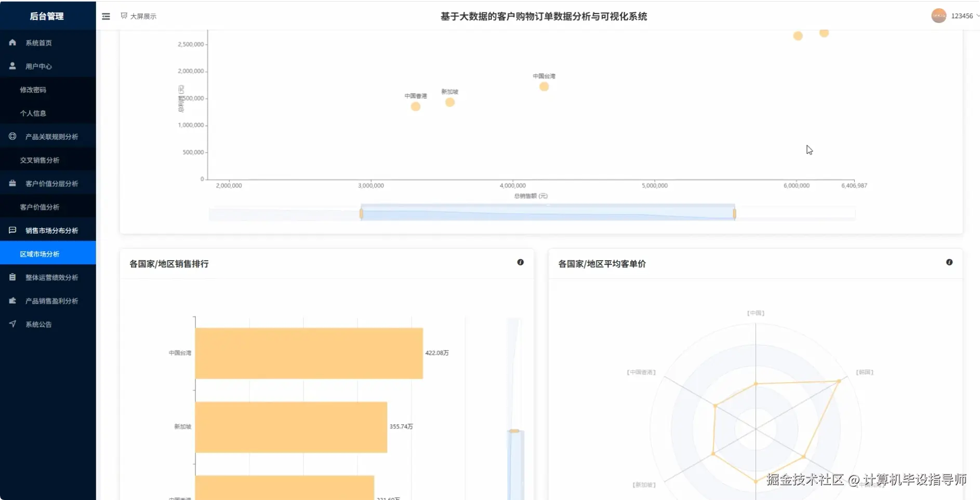Image resolution: width=980 pixels, height=500 pixels.
Task: Click the [韩国] radar axis label
Action: click(x=865, y=372)
